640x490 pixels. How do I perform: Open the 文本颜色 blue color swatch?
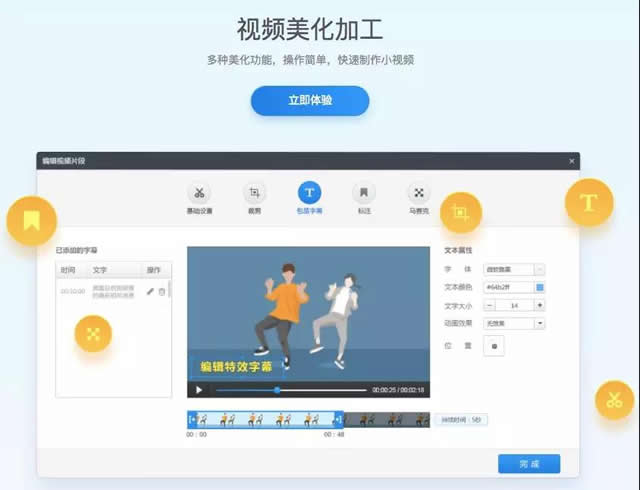(540, 287)
